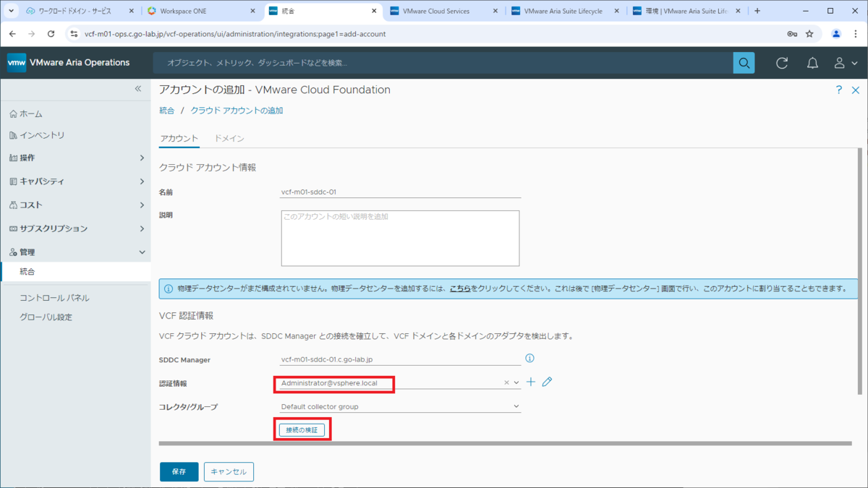Open the Chrome profile icon
This screenshot has width=868, height=488.
coord(836,34)
